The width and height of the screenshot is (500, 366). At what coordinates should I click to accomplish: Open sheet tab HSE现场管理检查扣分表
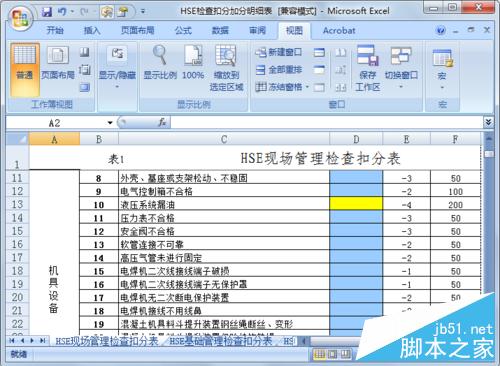click(x=107, y=341)
